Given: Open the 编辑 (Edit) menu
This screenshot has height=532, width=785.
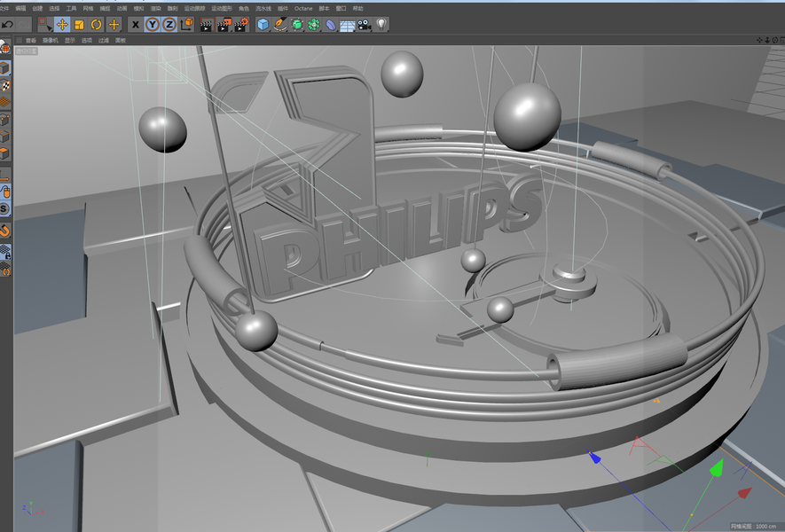Looking at the screenshot, I should (20, 9).
